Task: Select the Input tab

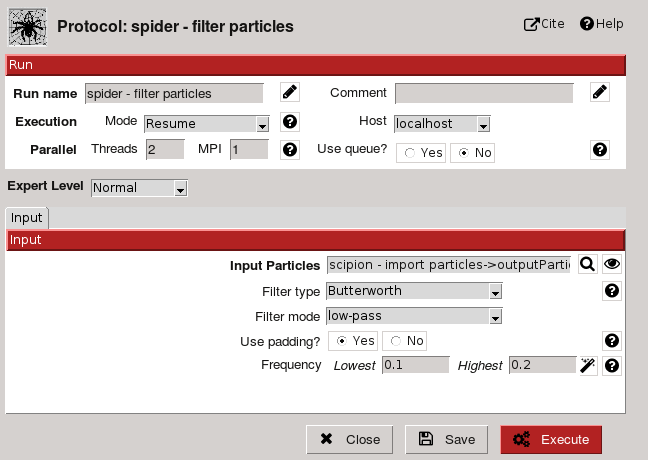Action: (27, 218)
